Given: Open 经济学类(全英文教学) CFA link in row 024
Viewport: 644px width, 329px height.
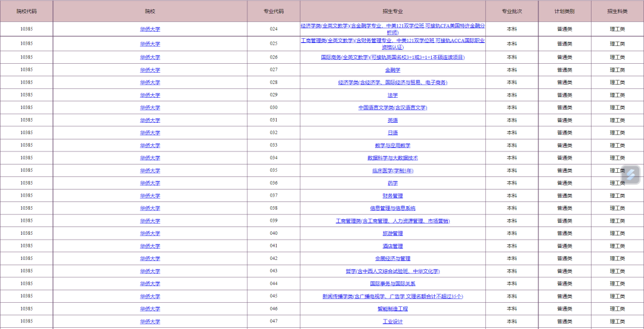Looking at the screenshot, I should pos(392,29).
